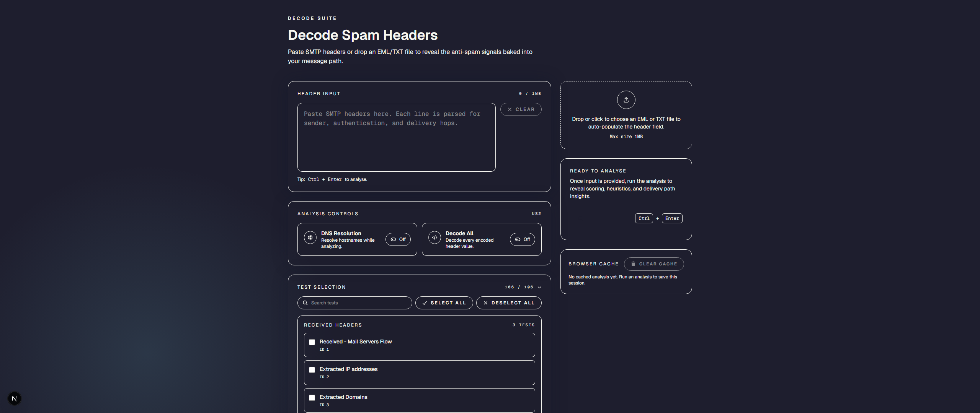980x413 pixels.
Task: Click the Next.js logo badge in the bottom-left corner
Action: click(15, 398)
